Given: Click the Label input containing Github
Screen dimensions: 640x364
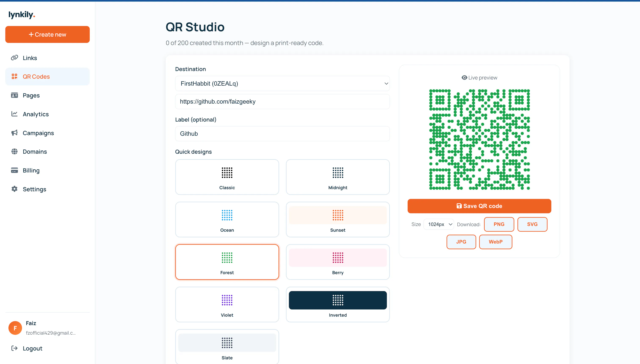Looking at the screenshot, I should tap(282, 134).
